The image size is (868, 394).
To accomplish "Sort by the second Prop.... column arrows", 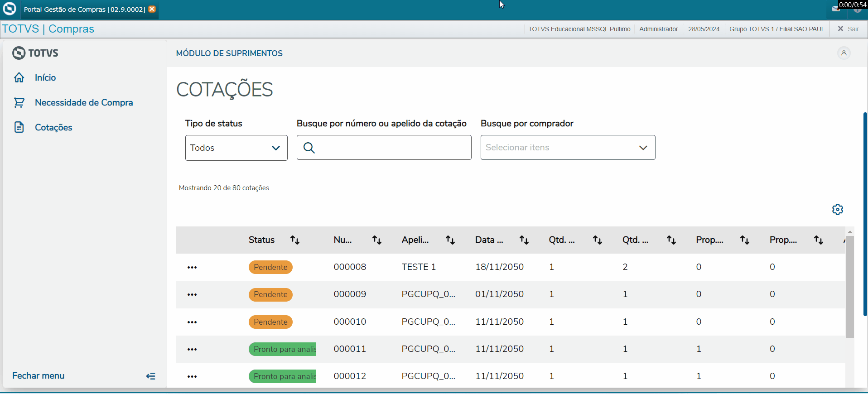I will coord(819,240).
